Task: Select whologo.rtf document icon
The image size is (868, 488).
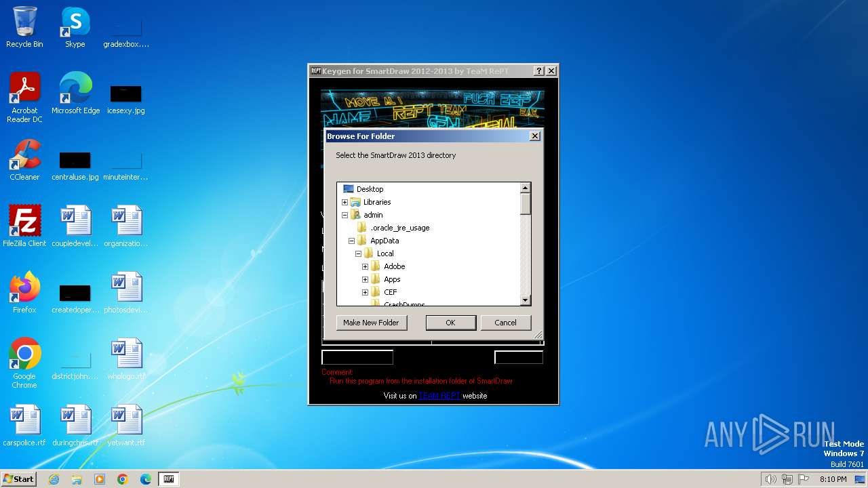Action: [126, 359]
